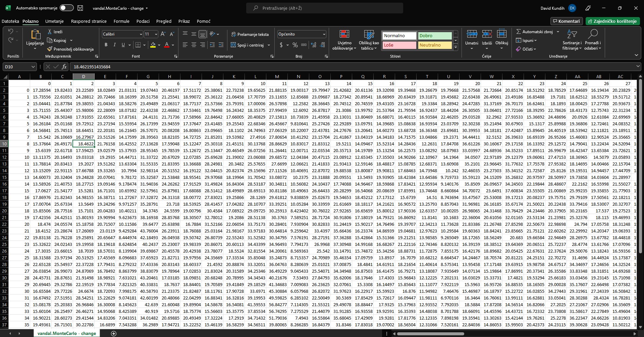Click the text orientation icon
Image resolution: width=644 pixels, height=337 pixels.
[212, 34]
